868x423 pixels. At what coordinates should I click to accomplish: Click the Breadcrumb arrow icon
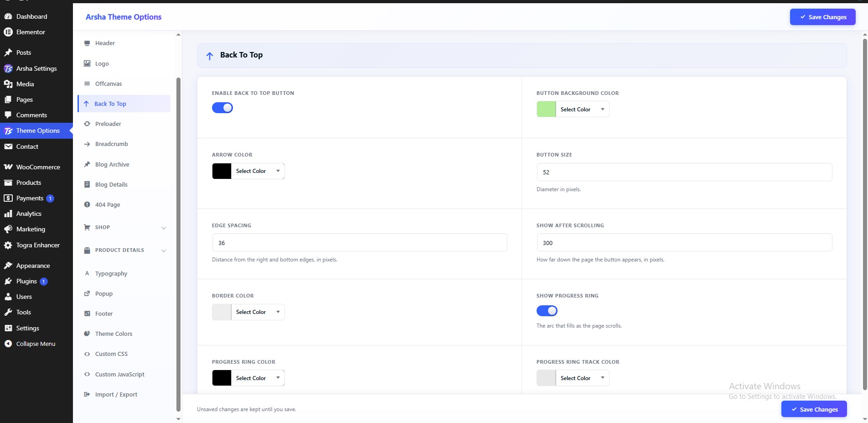(87, 144)
